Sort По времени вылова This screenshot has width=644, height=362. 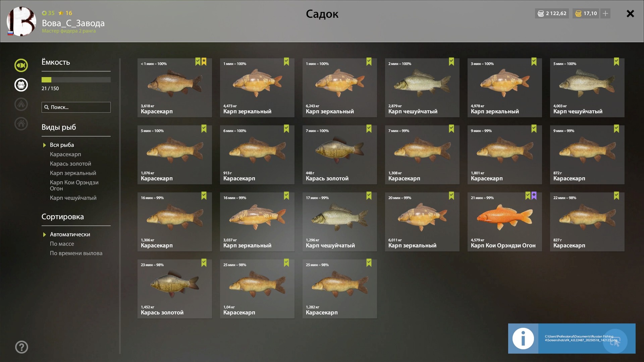click(x=76, y=253)
